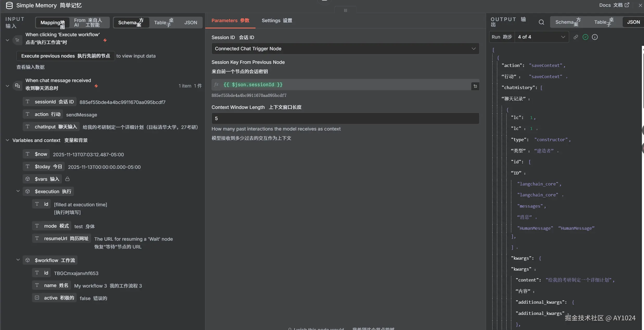Switch the input view to From AI
644x330 pixels.
click(88, 23)
